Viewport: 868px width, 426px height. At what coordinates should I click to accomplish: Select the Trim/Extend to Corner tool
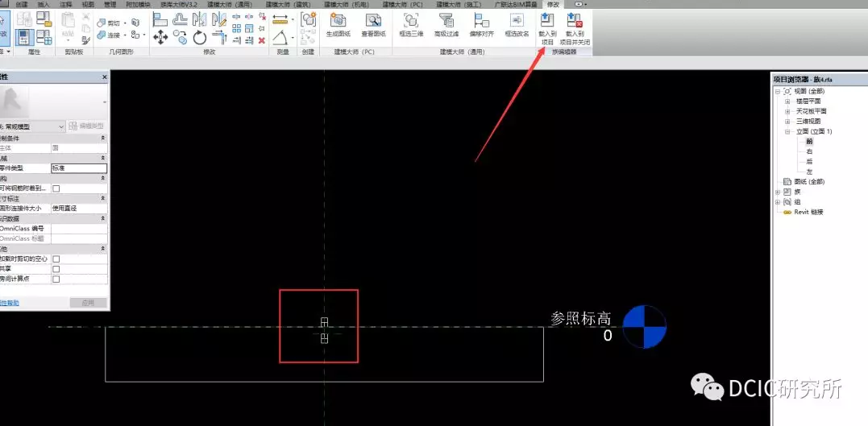[219, 38]
